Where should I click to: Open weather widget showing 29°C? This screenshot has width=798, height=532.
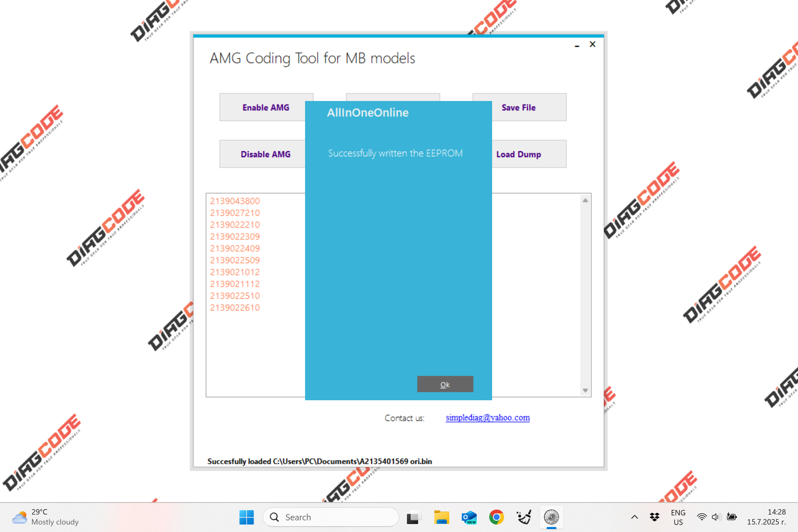45,517
